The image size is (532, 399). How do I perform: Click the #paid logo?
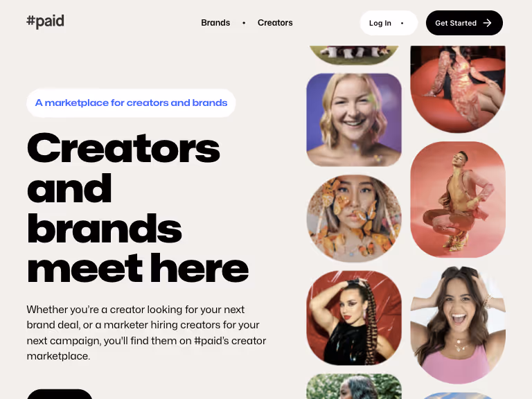click(x=45, y=21)
